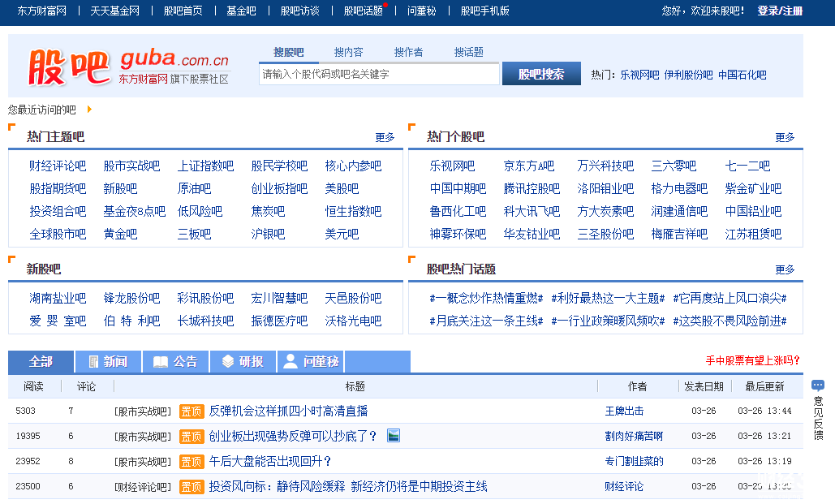Screen dimensions: 835x504
Task: Open the 意见反馈 feedback chat icon
Action: coord(818,385)
